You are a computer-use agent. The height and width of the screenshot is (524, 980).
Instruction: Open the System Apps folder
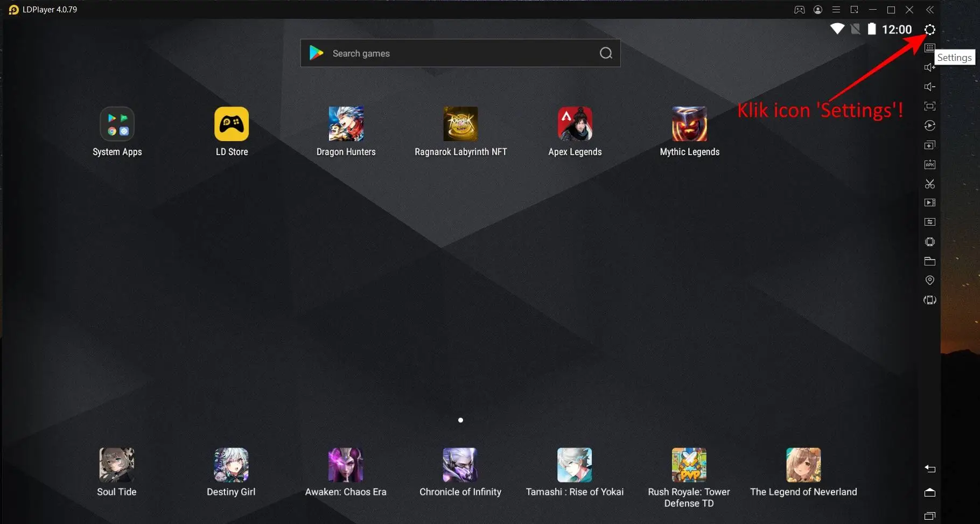tap(117, 124)
